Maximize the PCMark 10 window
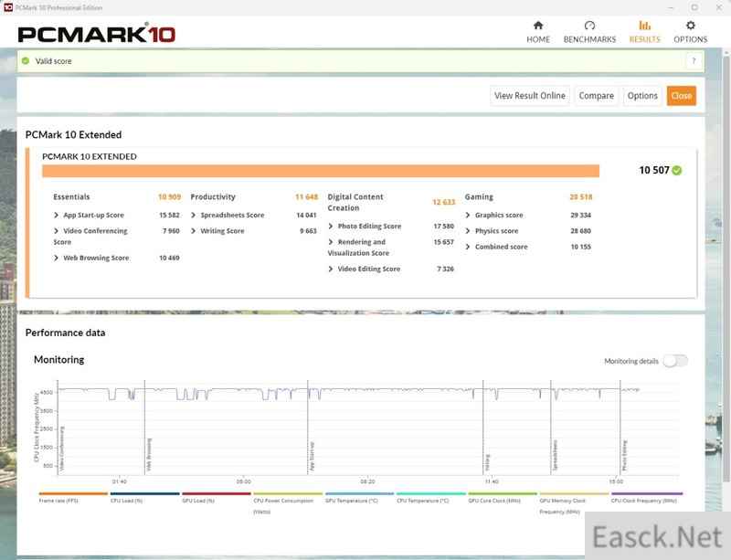 point(694,7)
